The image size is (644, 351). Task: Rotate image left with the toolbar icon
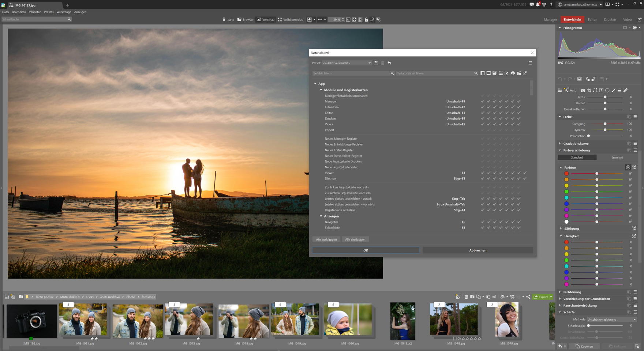(587, 79)
